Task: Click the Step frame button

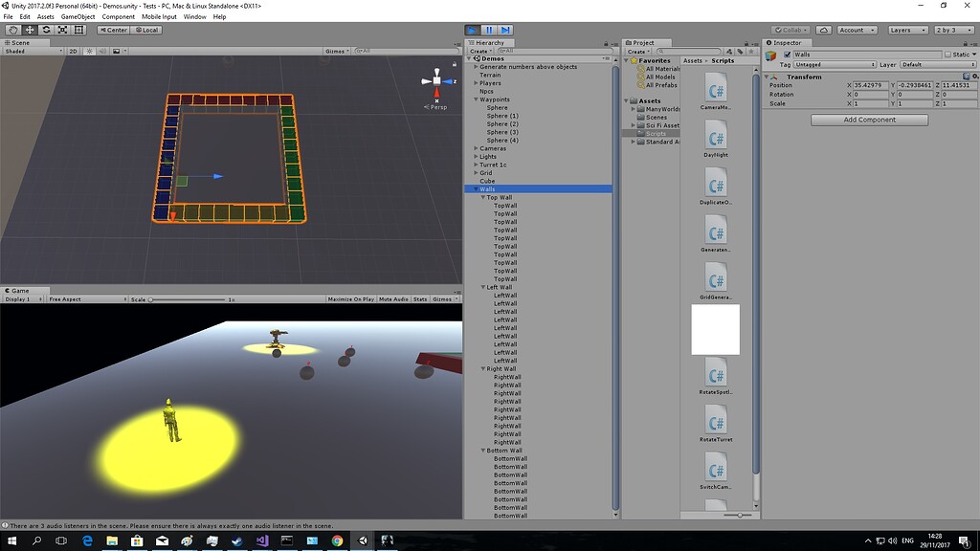Action: click(x=504, y=30)
